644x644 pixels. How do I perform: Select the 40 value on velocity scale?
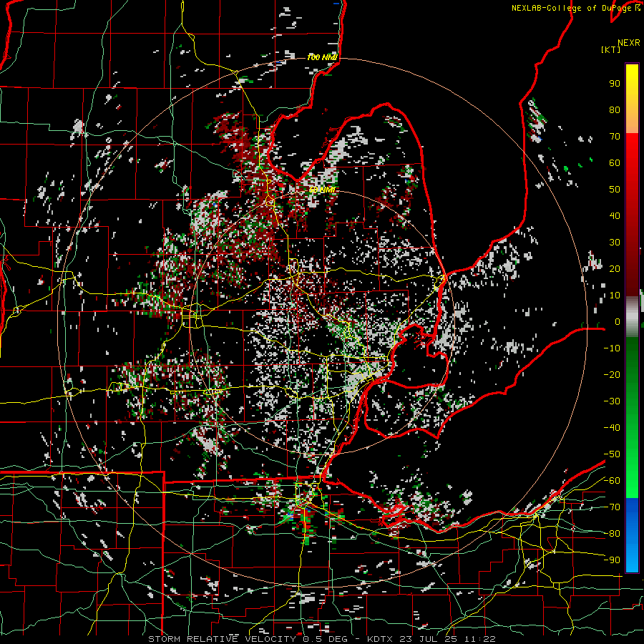tap(615, 216)
